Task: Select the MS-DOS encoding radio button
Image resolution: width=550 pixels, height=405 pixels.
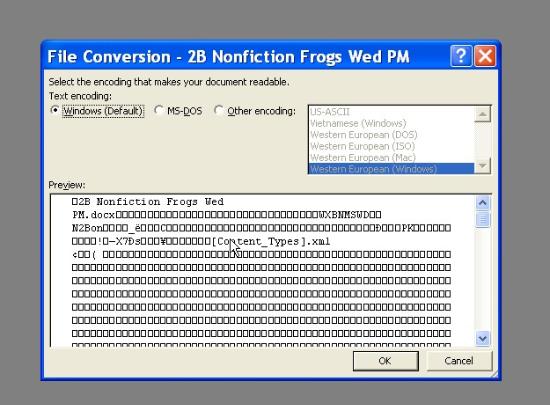Action: click(178, 111)
